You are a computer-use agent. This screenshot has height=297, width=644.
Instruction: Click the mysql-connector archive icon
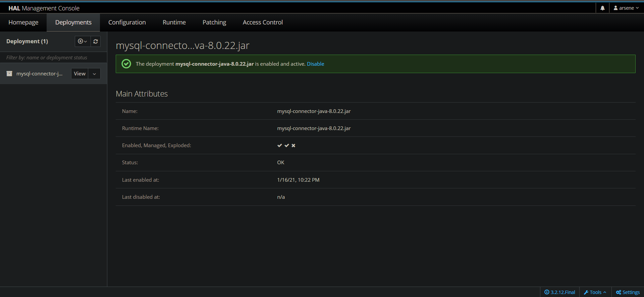tap(9, 74)
